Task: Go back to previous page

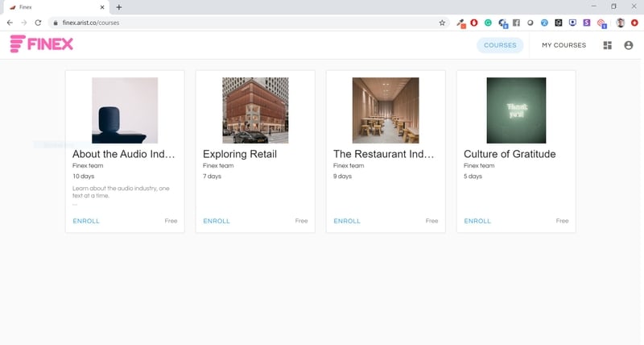Action: 9,23
